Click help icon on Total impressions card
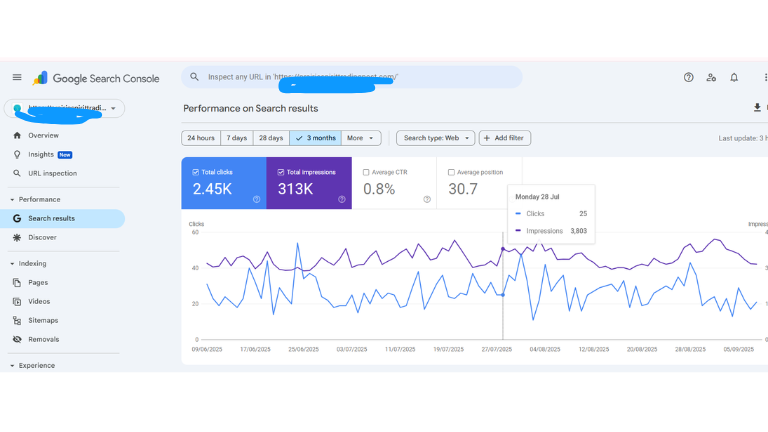This screenshot has width=768, height=432. click(x=341, y=199)
